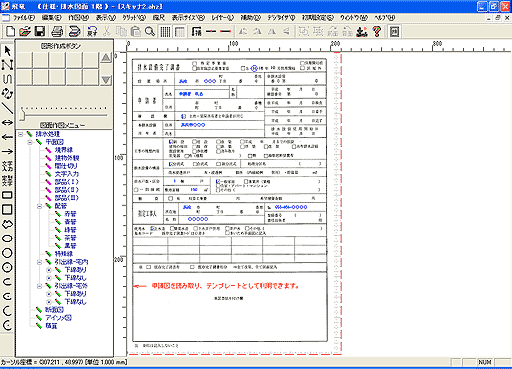Screen dimensions: 512x369
Task: Click the slider handle above 図面作図メニュー
Action: (22, 114)
